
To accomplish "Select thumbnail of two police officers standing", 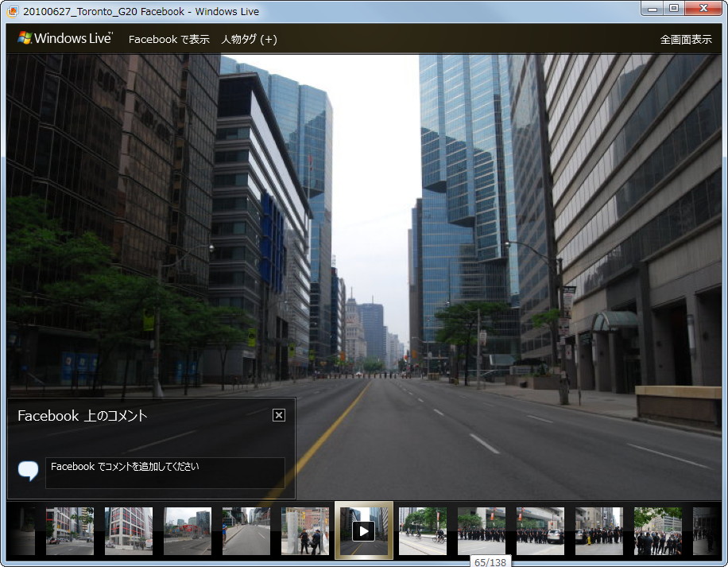I will [305, 530].
